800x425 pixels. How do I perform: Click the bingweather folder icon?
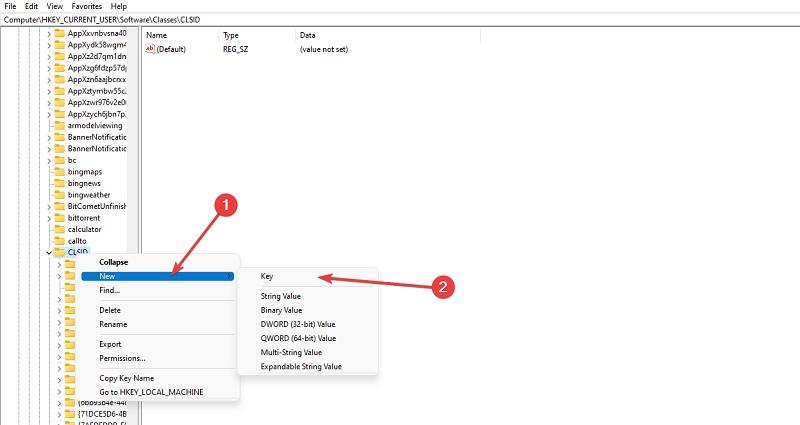click(x=60, y=195)
